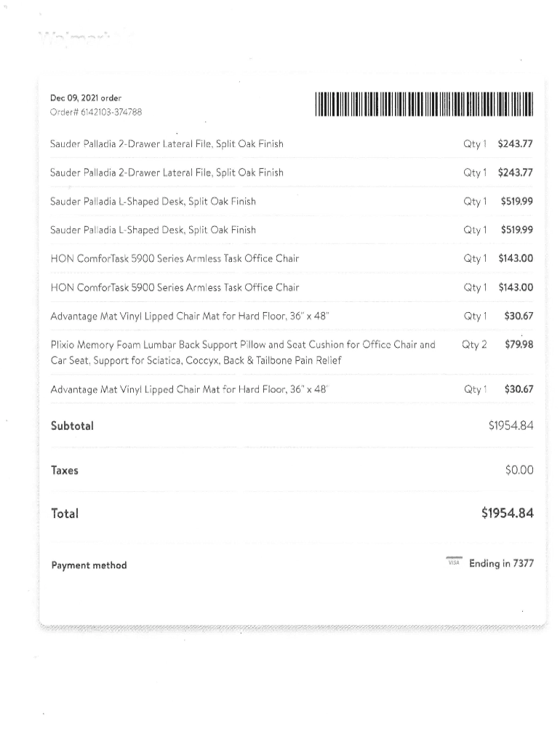Viewport: 560px width, 745px height.
Task: Click the $0.00 tax amount
Action: (519, 470)
